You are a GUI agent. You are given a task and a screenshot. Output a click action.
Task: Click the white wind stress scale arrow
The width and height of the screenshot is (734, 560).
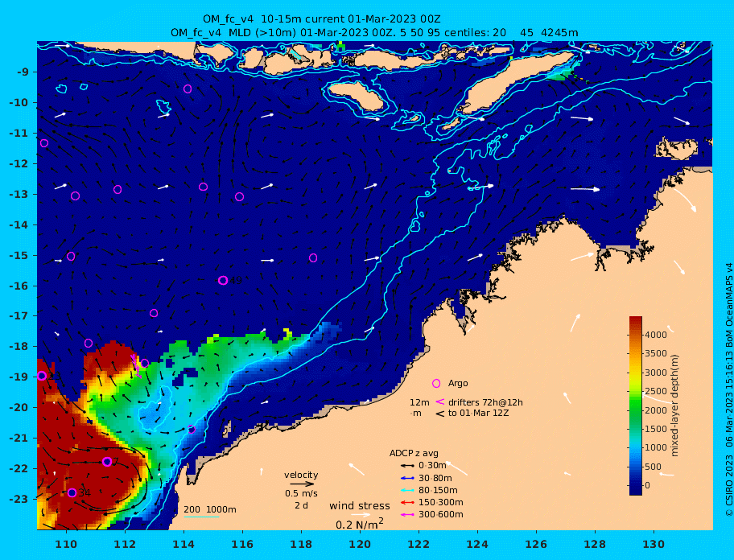tap(361, 515)
